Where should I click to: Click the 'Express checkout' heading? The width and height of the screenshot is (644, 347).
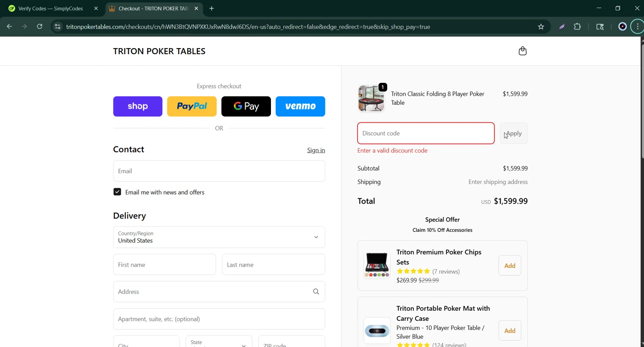pos(219,86)
